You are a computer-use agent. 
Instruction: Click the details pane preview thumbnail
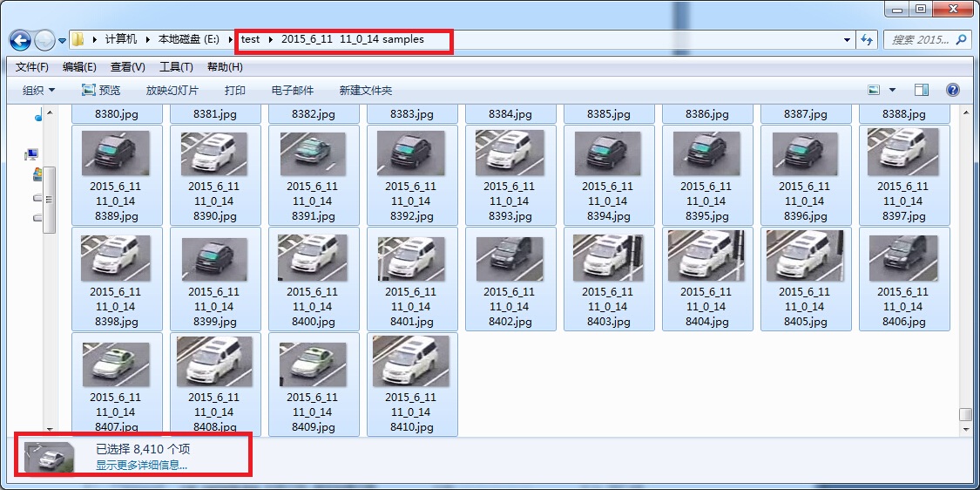(x=50, y=457)
